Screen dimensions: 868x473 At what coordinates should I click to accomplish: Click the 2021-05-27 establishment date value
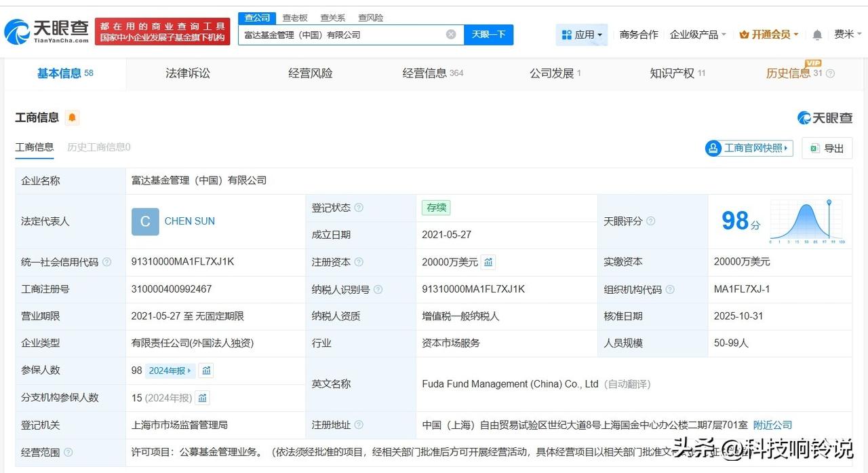pos(446,235)
